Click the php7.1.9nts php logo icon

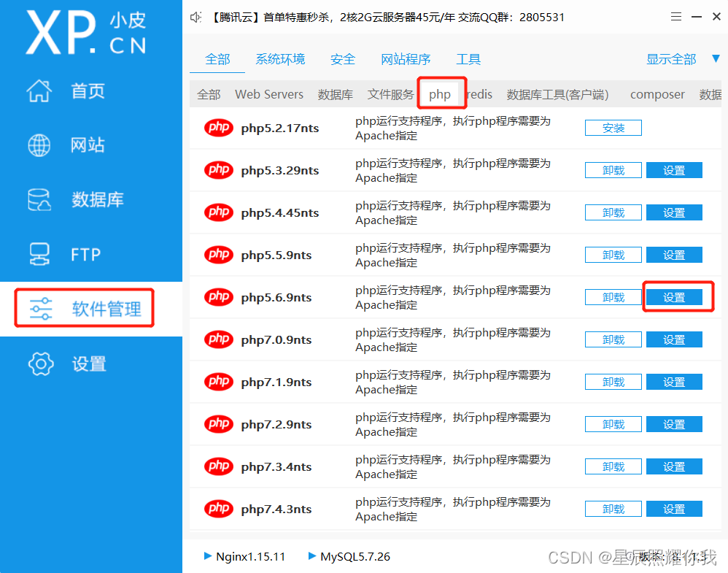[219, 382]
